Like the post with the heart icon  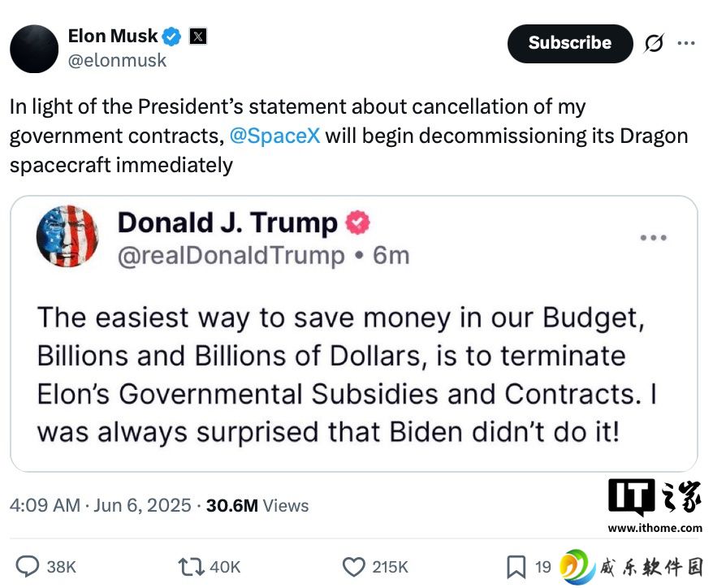(353, 567)
